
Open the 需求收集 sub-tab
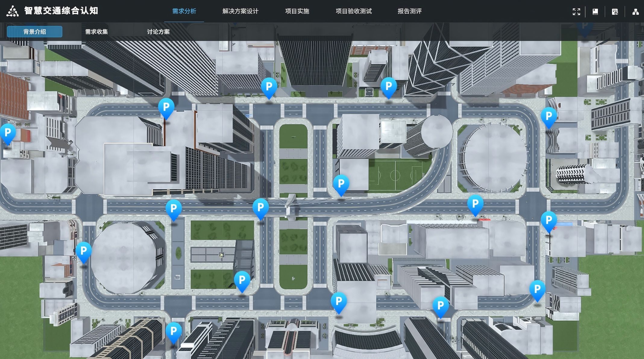tap(96, 32)
